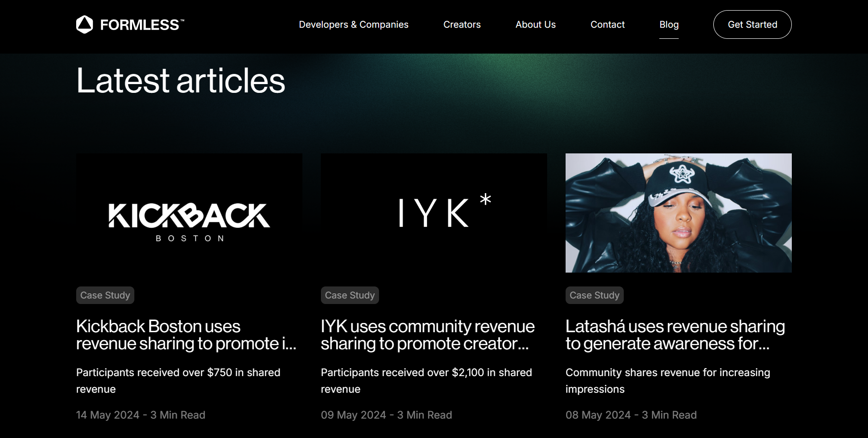868x438 pixels.
Task: Click 'Participants received over $750 in shared revenue'
Action: click(178, 381)
